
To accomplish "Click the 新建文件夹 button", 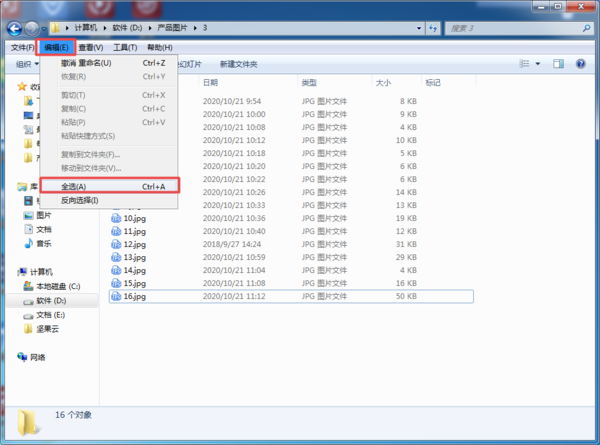I will (238, 64).
